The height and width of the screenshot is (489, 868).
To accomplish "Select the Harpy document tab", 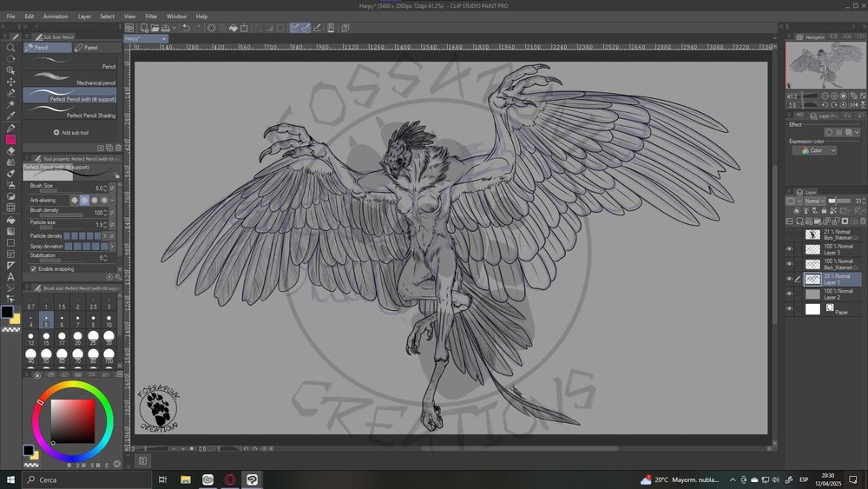I will tap(145, 39).
